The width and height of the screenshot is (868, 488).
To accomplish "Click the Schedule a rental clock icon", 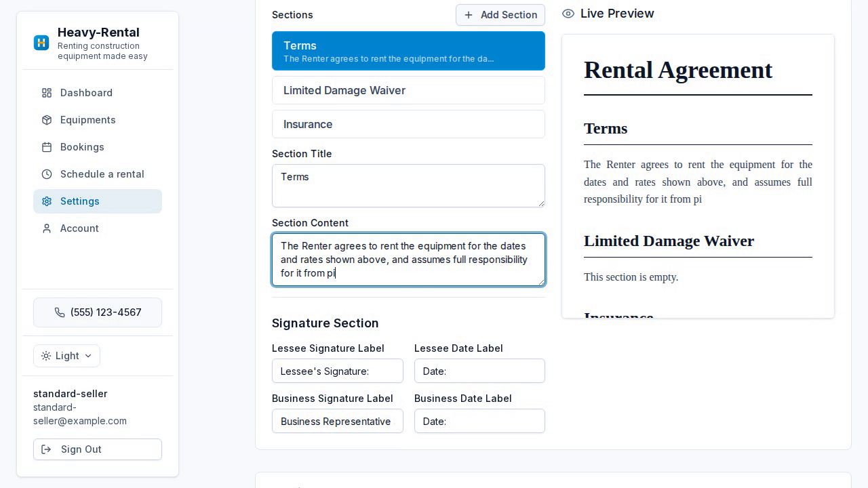I will [x=47, y=174].
